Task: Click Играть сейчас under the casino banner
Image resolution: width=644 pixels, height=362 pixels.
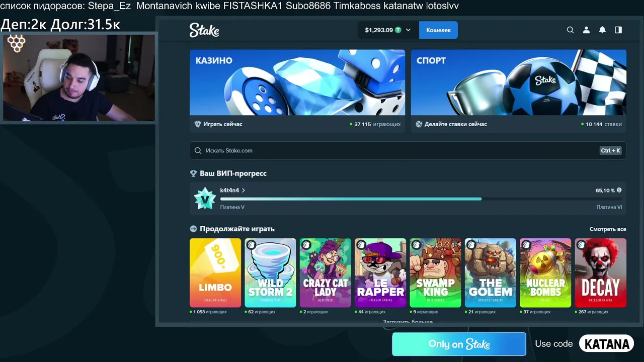Action: 223,124
